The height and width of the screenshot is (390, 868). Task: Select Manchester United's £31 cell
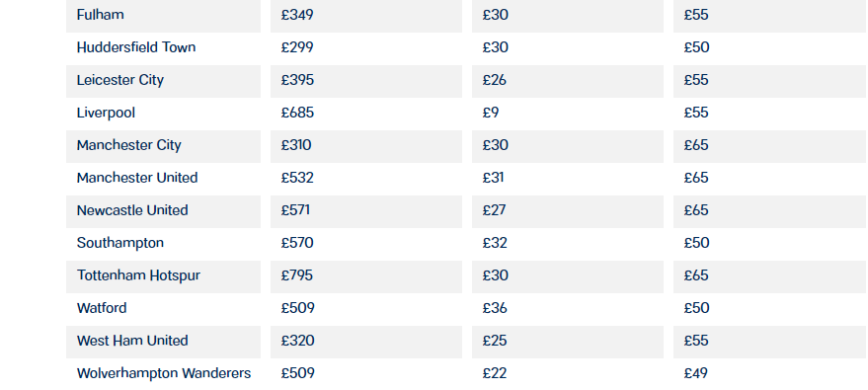tap(568, 178)
